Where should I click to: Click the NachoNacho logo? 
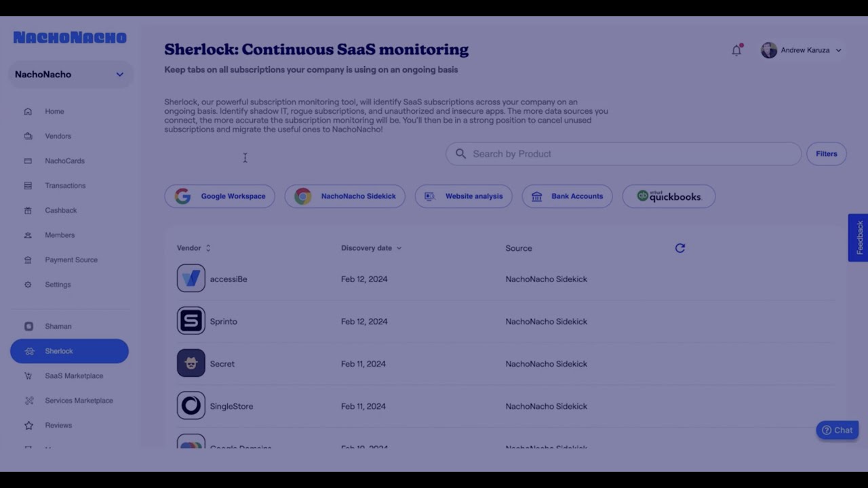pos(70,37)
